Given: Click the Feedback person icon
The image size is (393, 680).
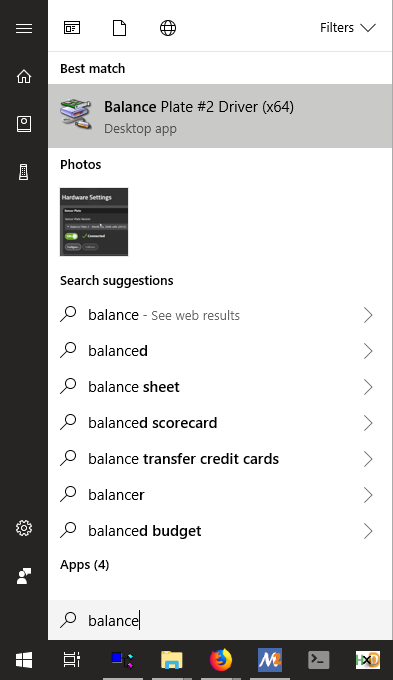Looking at the screenshot, I should [24, 576].
